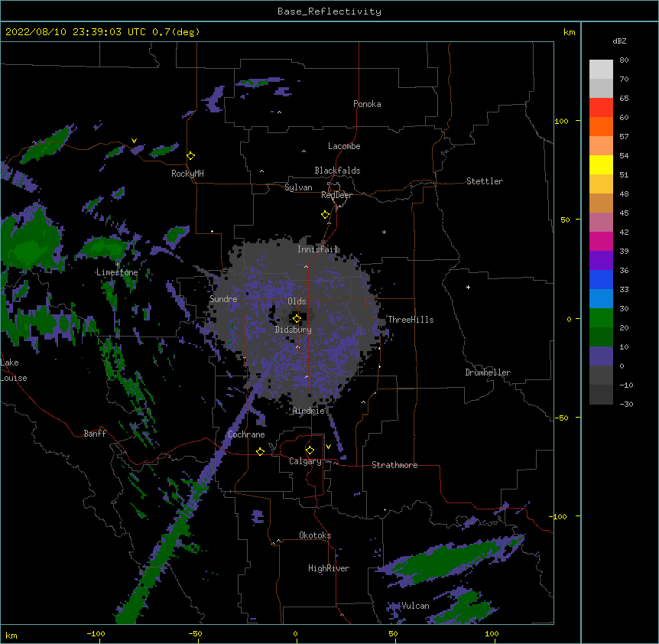
Task: Click the asterisk marker above Limestone label
Action: click(x=118, y=265)
